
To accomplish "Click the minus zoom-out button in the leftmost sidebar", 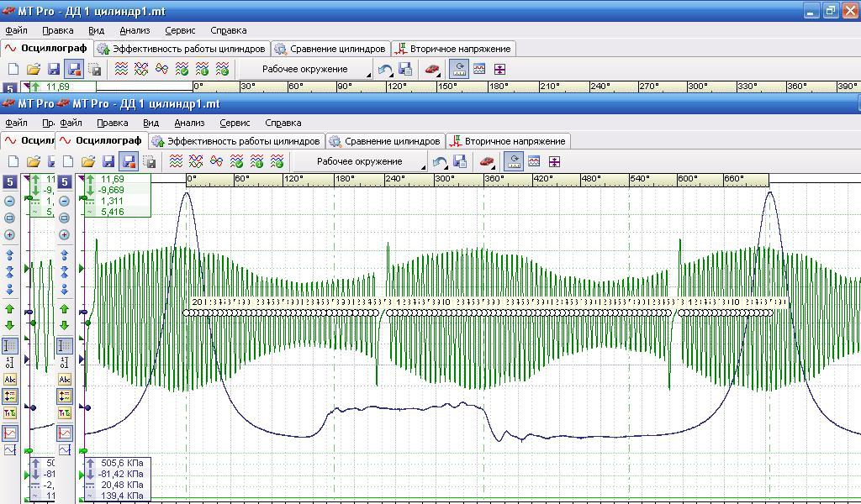I will coord(9,201).
